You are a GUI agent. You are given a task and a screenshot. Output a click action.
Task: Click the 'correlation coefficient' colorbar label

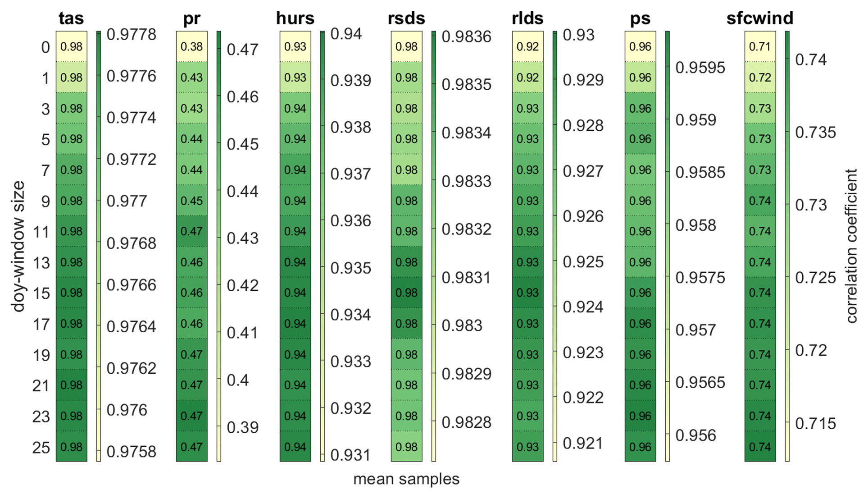point(851,246)
